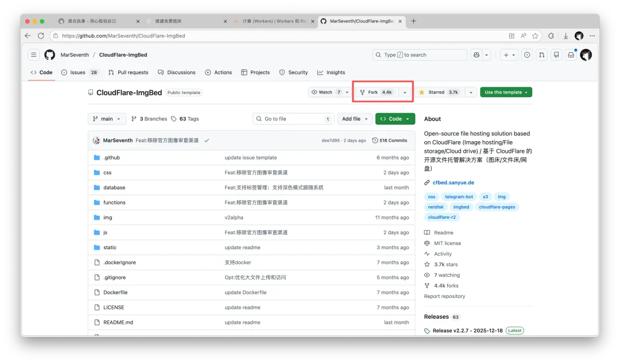Expand the Fork dropdown arrow
Viewport: 620px width, 364px height.
(405, 92)
